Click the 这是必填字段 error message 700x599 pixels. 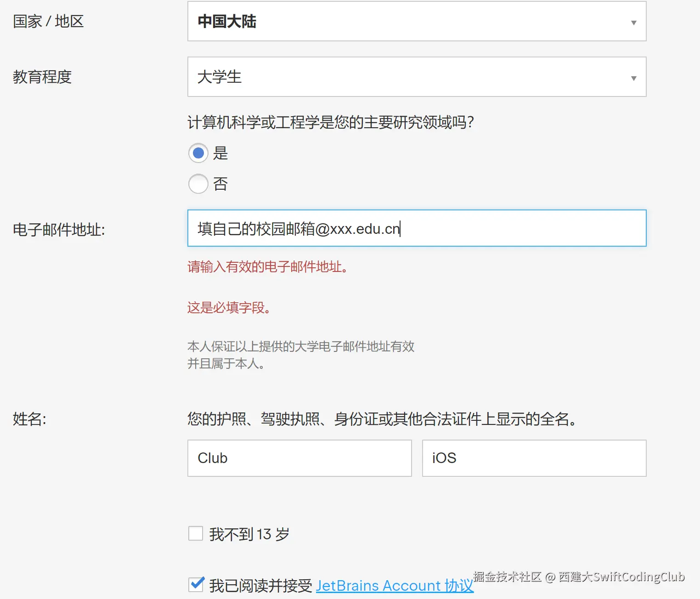click(x=229, y=308)
